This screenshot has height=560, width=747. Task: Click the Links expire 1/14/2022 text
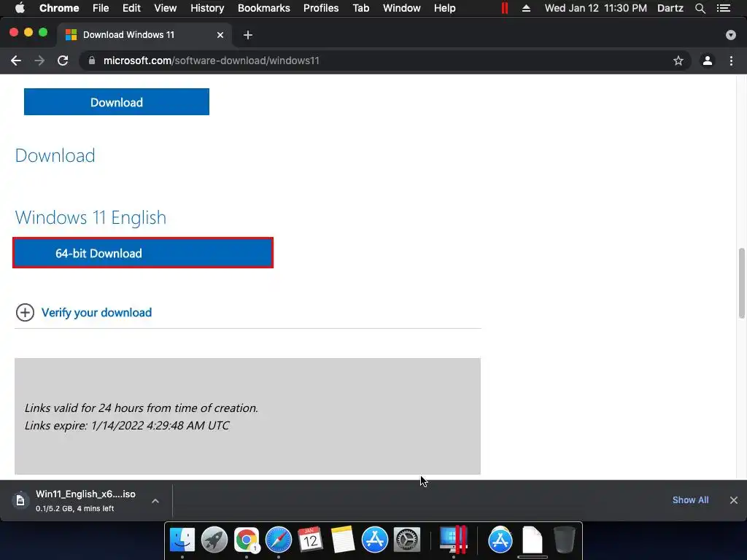[x=127, y=425]
